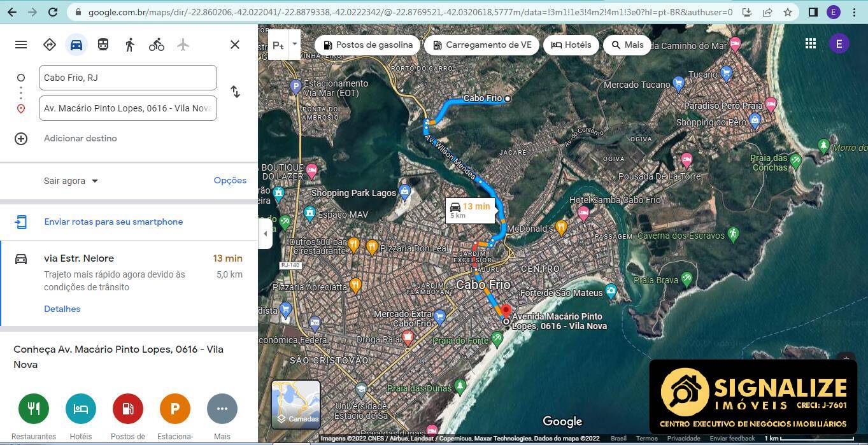Image resolution: width=868 pixels, height=445 pixels.
Task: Filter map by Postos de gasolina
Action: (368, 45)
